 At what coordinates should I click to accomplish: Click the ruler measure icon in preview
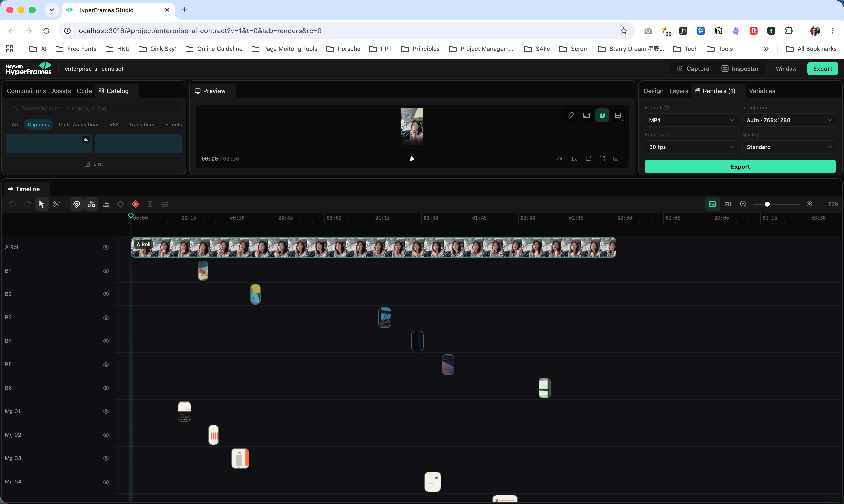click(571, 115)
